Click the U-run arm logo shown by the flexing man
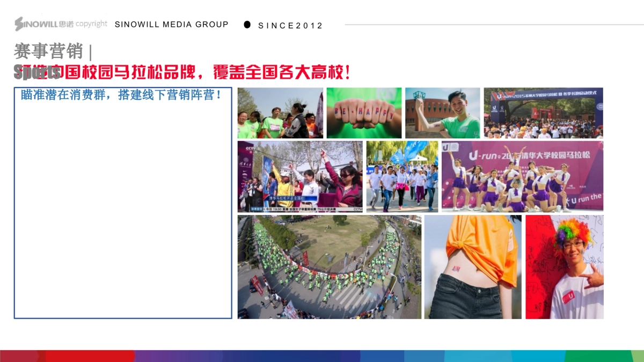Viewport: 644px width, 362px height. point(437,125)
